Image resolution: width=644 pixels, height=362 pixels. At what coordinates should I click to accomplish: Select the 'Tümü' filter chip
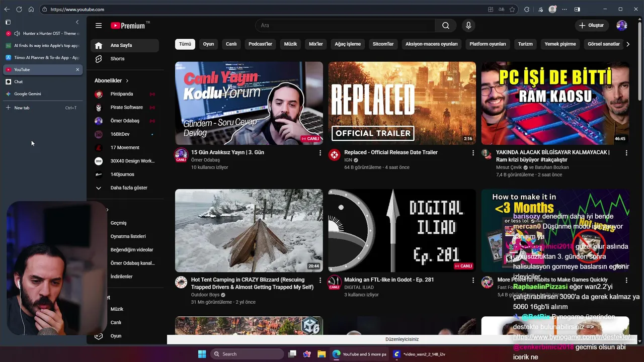pos(185,44)
